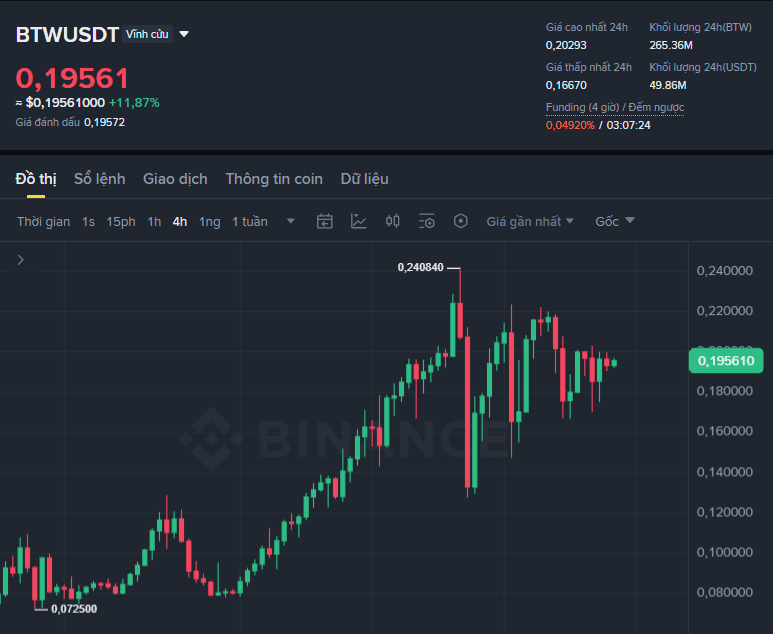Screen dimensions: 773x634
Task: Click the 0,240000 price axis label
Action: (x=725, y=271)
